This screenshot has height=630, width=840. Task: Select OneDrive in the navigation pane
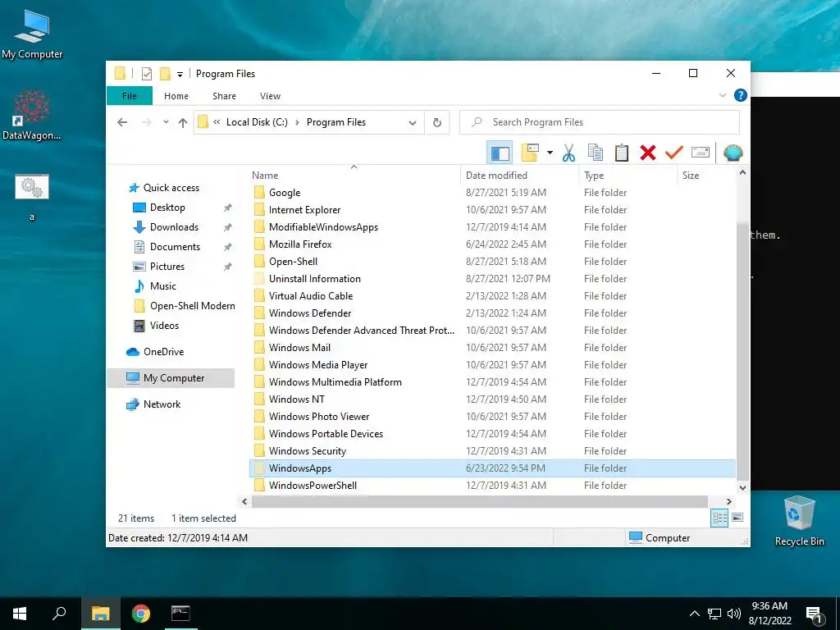(x=163, y=352)
